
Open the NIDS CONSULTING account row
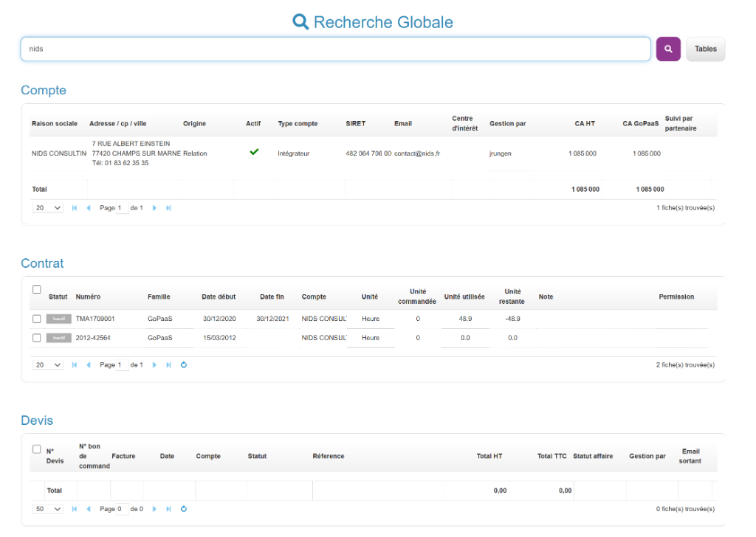(x=59, y=153)
